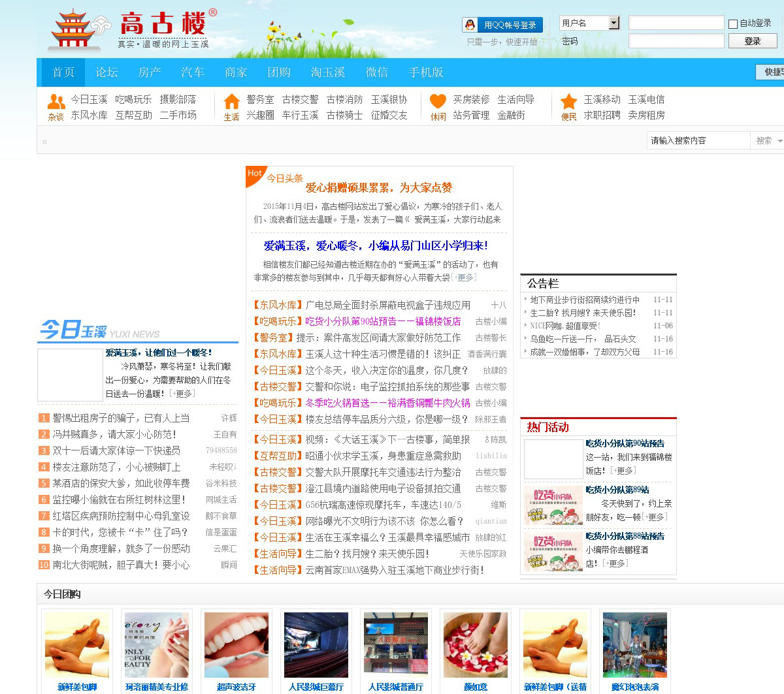Focus the 请输入搜索内容 search box

pyautogui.click(x=698, y=140)
